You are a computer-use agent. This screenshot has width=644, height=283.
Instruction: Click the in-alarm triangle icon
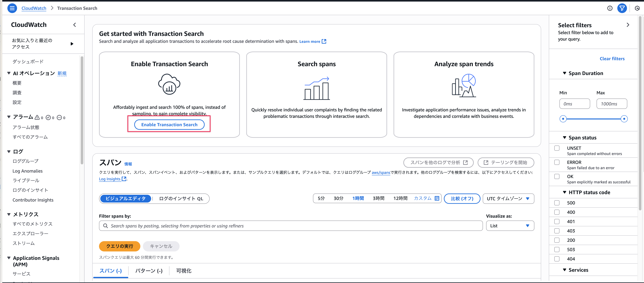(x=37, y=117)
